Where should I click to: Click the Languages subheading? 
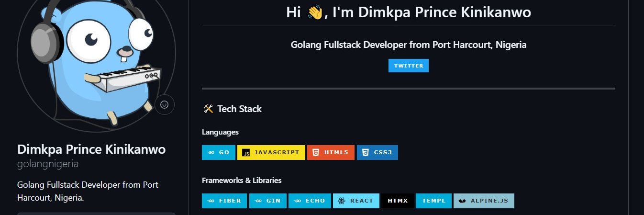tap(220, 132)
